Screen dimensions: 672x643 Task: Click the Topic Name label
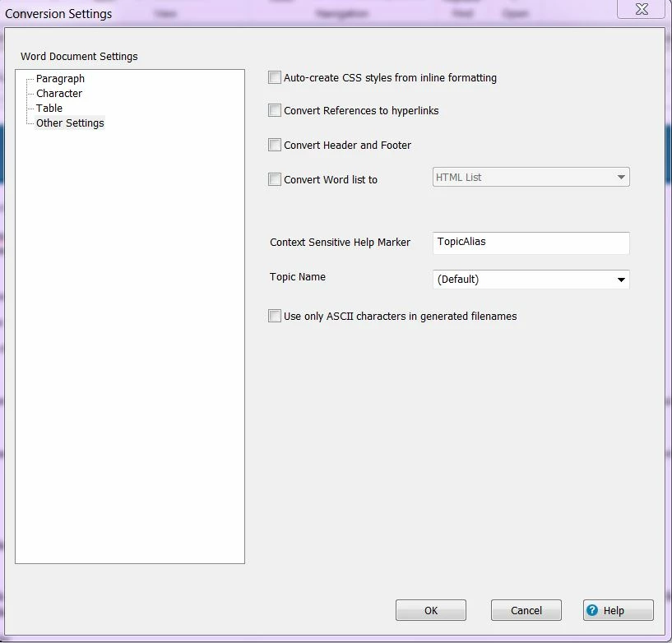[x=298, y=277]
